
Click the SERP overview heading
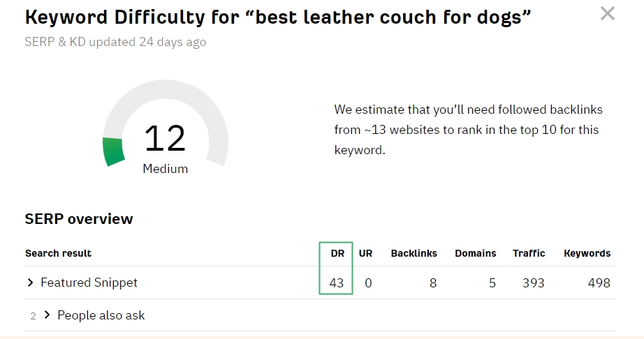79,219
